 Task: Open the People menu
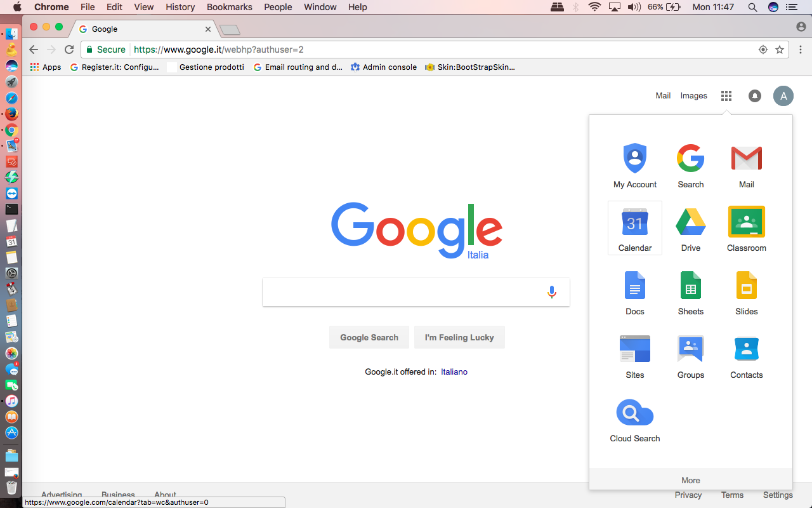(278, 7)
